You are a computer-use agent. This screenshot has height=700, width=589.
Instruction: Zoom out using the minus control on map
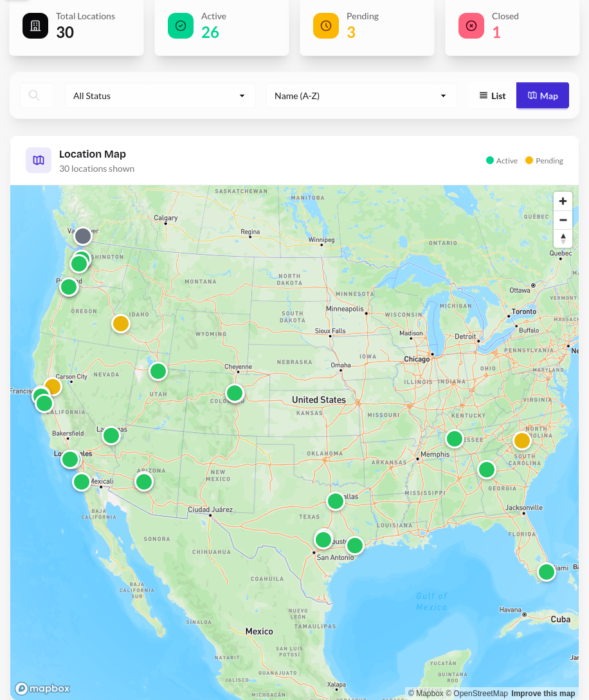tap(563, 219)
